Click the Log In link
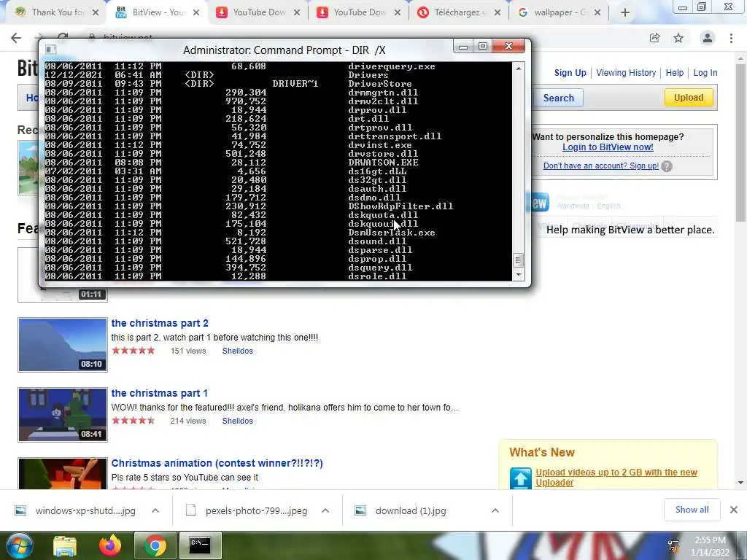This screenshot has width=747, height=560. (705, 73)
